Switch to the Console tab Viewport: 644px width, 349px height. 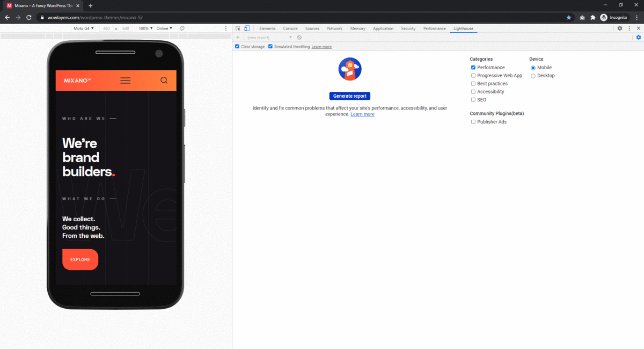pos(290,28)
